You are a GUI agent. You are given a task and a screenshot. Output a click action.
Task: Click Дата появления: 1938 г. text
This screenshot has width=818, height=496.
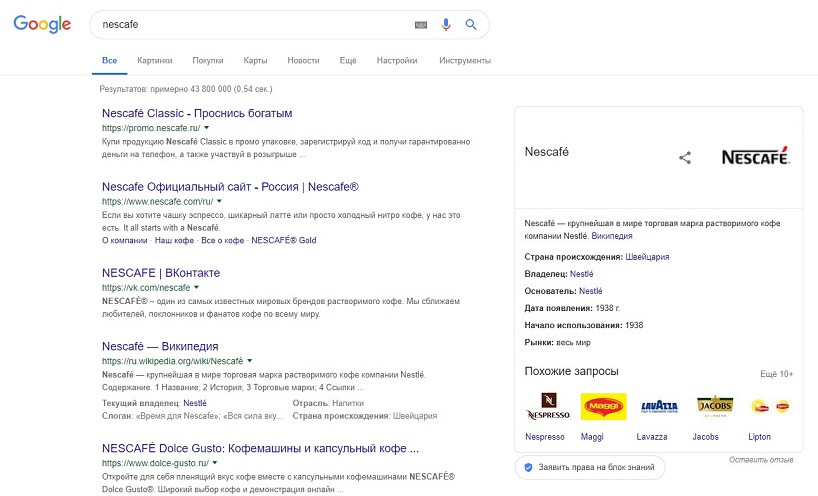[x=572, y=308]
